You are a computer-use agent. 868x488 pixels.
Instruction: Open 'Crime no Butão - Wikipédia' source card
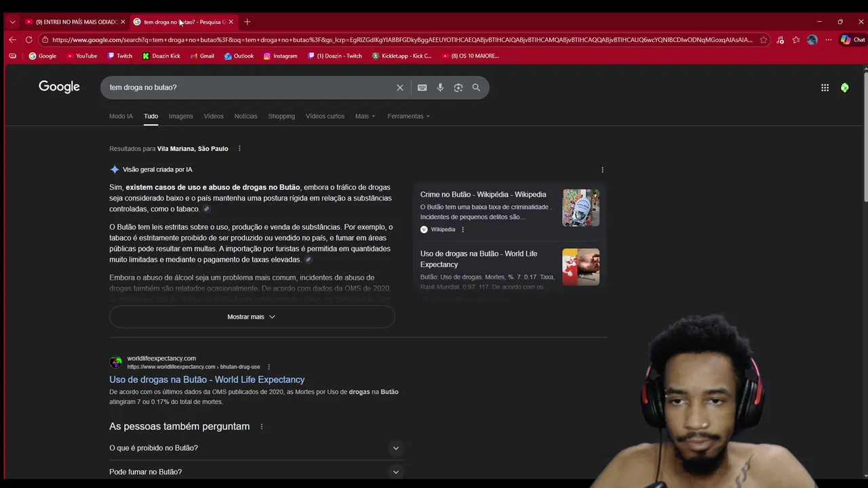point(483,195)
